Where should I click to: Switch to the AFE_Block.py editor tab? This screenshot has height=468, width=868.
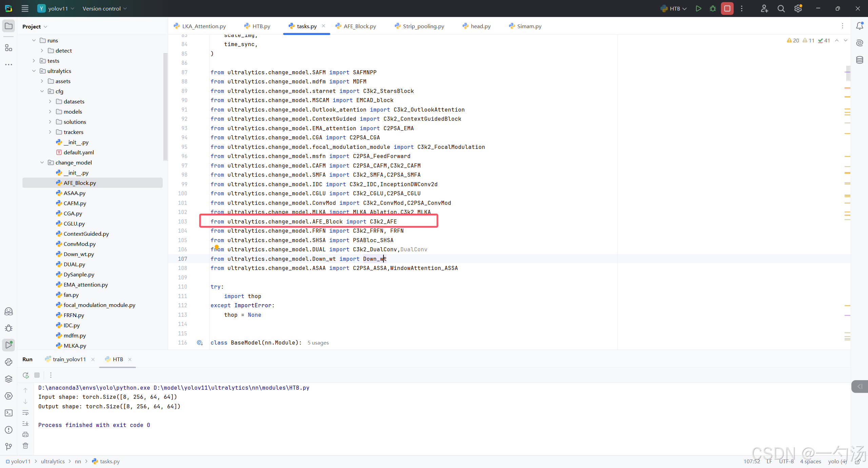pyautogui.click(x=359, y=26)
